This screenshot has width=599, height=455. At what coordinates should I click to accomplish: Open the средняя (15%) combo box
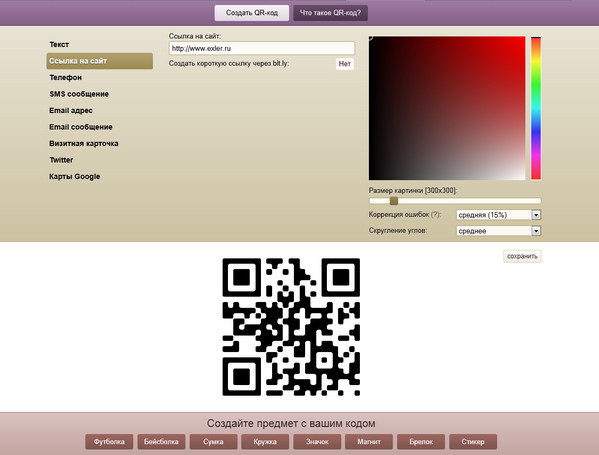[x=499, y=215]
